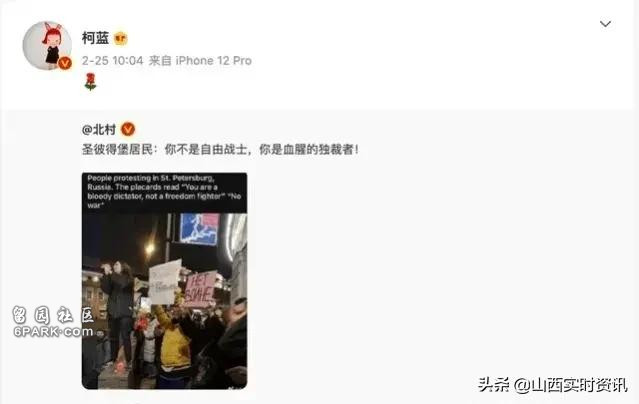
Task: Click the 头条 @山西实时资讯 watermark
Action: (x=552, y=385)
